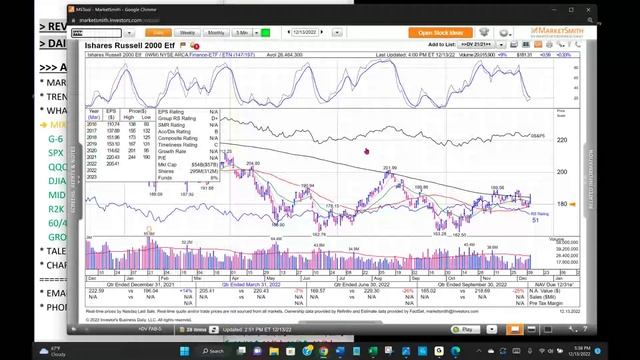The width and height of the screenshot is (640, 360).
Task: Click the Qtr Ended March 31, 2022 link
Action: (x=251, y=284)
